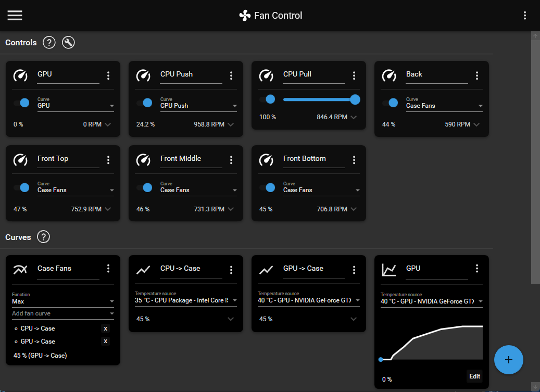Toggle the Back fan control switch

coord(390,103)
